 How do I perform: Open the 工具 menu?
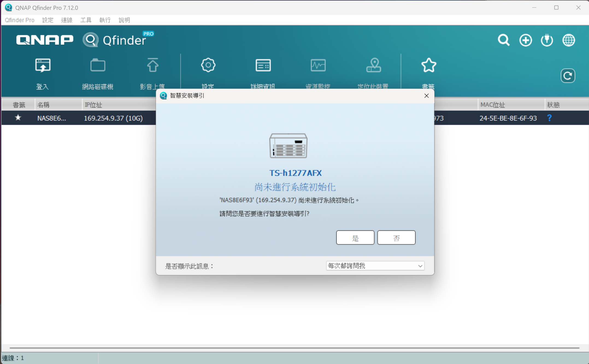tap(86, 20)
